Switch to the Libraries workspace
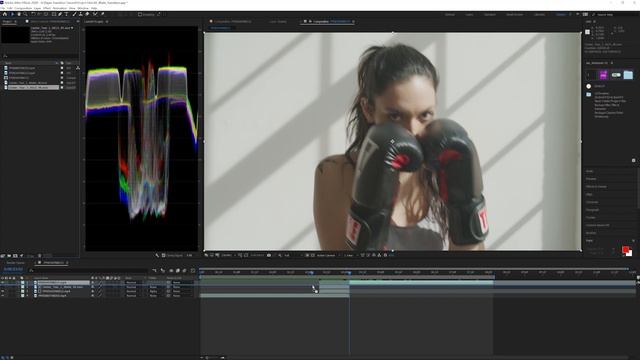The height and width of the screenshot is (360, 640). [x=540, y=14]
